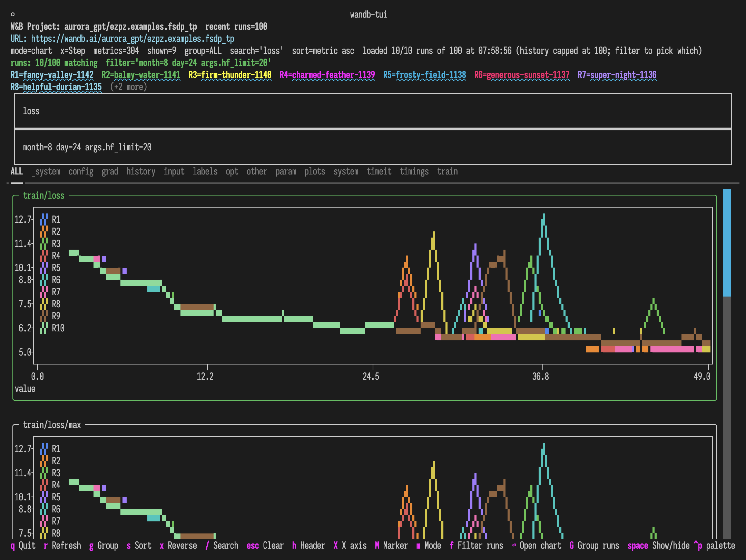The width and height of the screenshot is (746, 560).
Task: Open the wandb.ai project URL link
Action: click(x=132, y=39)
